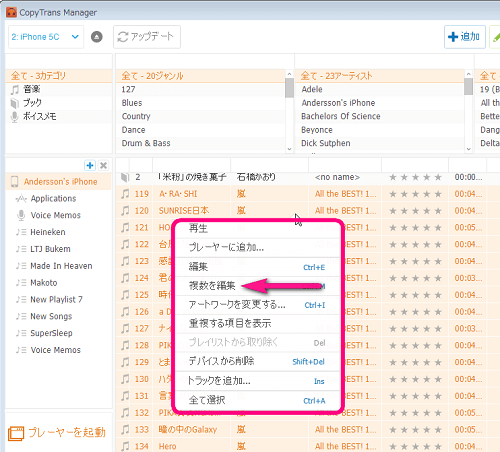Choose 重複する項目を表示 from context menu
The height and width of the screenshot is (452, 500).
pyautogui.click(x=258, y=323)
